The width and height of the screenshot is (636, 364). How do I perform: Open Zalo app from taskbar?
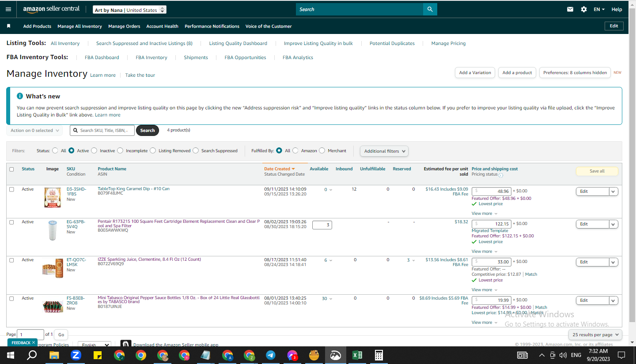(x=76, y=355)
